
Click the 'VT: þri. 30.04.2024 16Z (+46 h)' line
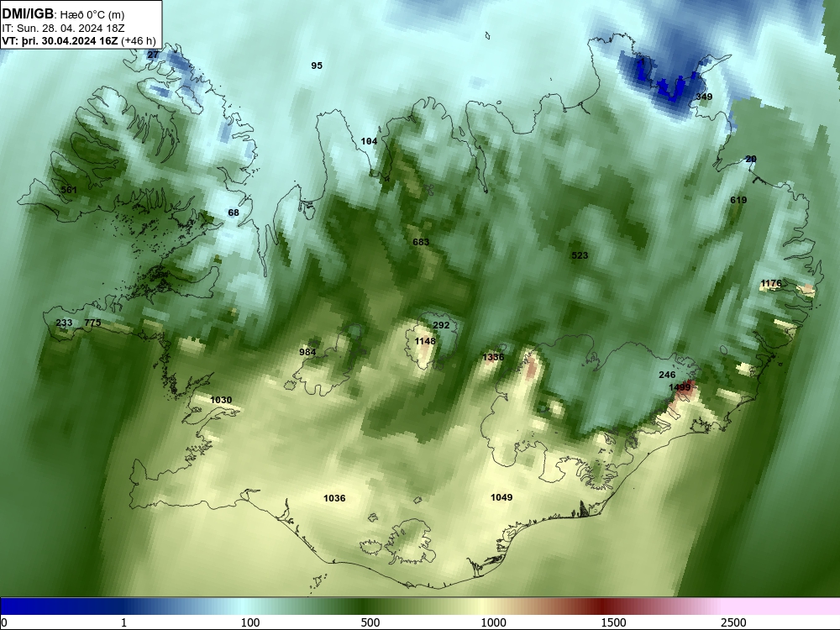[79, 41]
